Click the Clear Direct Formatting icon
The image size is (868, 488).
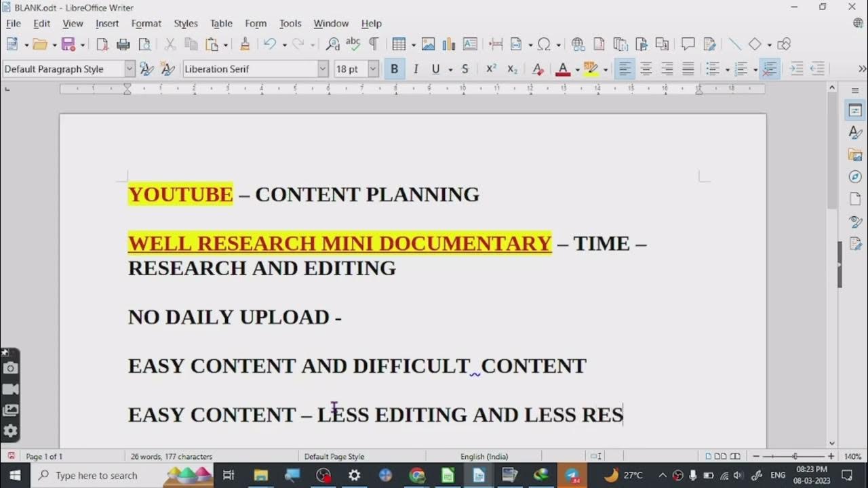click(x=538, y=68)
